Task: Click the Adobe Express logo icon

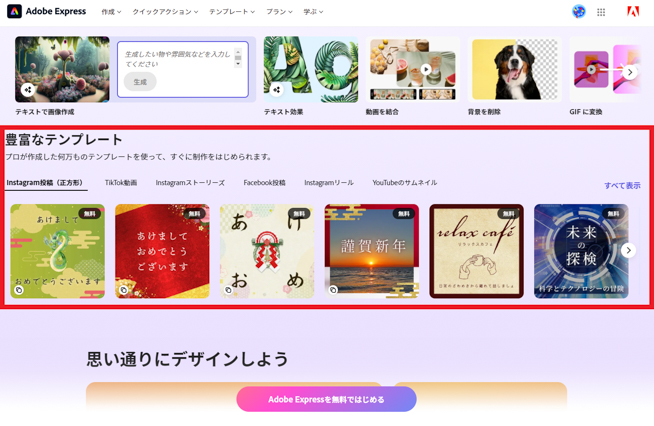Action: click(14, 11)
